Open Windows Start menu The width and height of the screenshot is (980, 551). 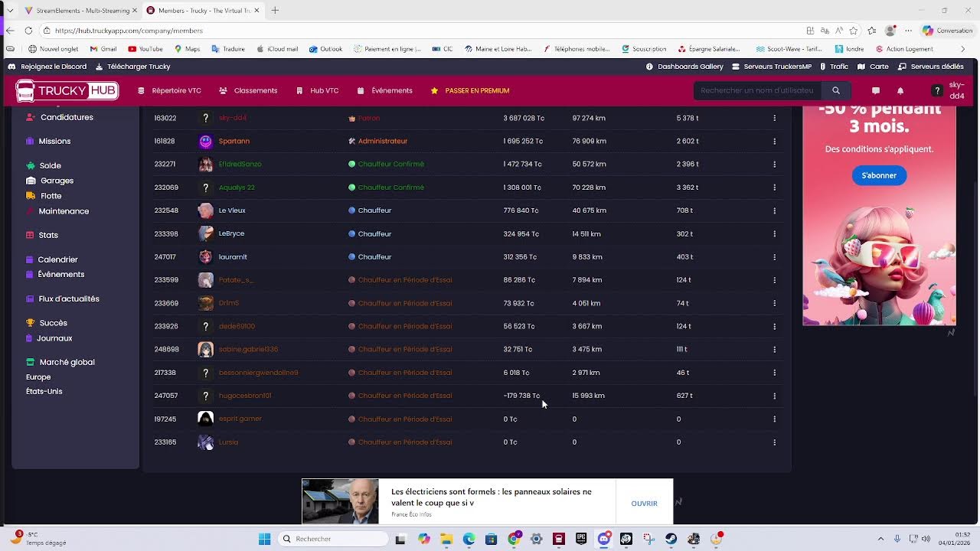coord(264,539)
